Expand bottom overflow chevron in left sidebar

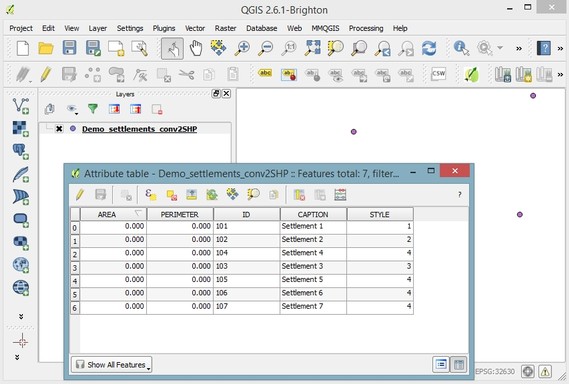click(17, 358)
